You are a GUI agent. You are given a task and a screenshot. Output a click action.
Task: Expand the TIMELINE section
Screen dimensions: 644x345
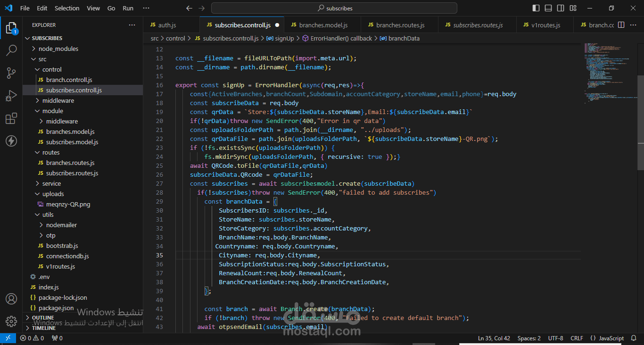click(x=83, y=328)
